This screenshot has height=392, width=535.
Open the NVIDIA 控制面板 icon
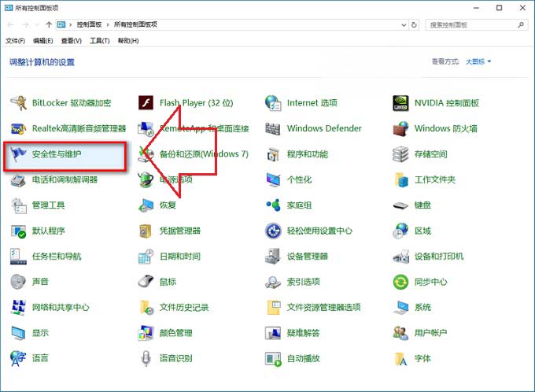[x=400, y=103]
